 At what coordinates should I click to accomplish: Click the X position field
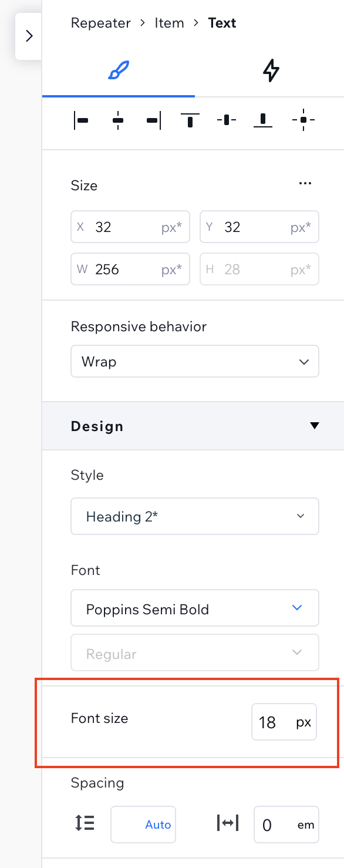pyautogui.click(x=130, y=227)
